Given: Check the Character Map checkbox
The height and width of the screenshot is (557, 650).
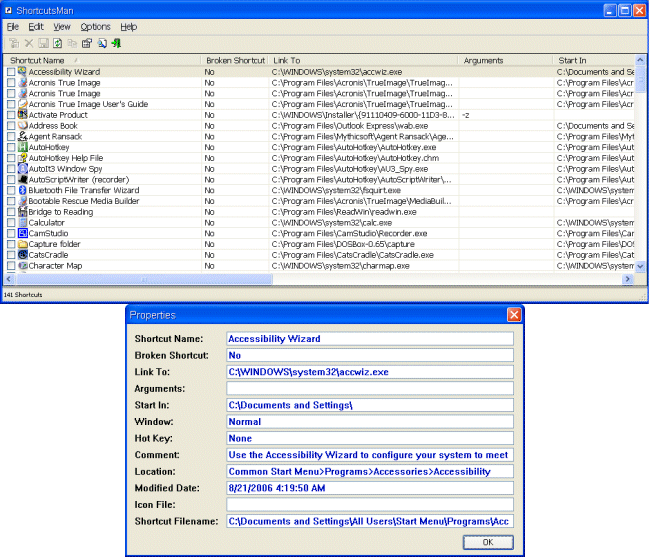Looking at the screenshot, I should pyautogui.click(x=11, y=266).
